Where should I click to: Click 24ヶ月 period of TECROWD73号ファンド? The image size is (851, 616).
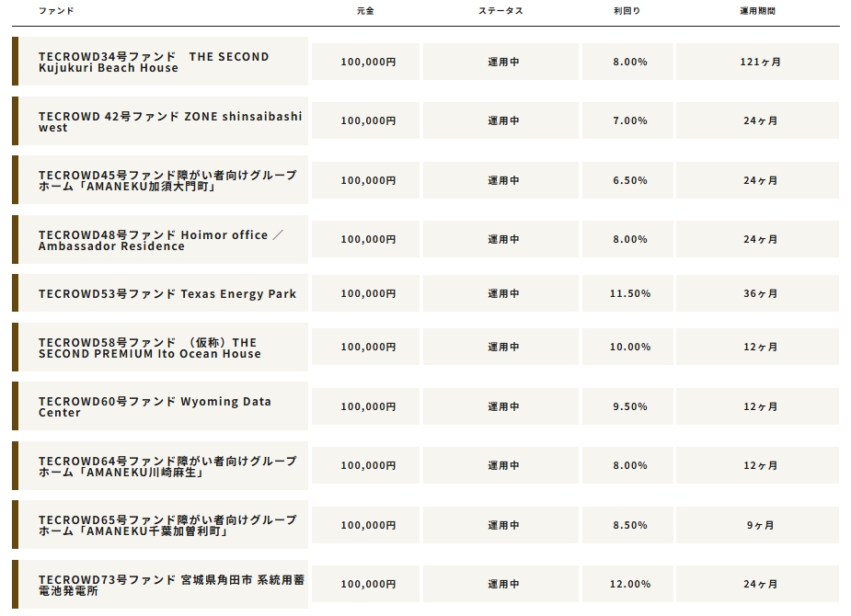[758, 584]
